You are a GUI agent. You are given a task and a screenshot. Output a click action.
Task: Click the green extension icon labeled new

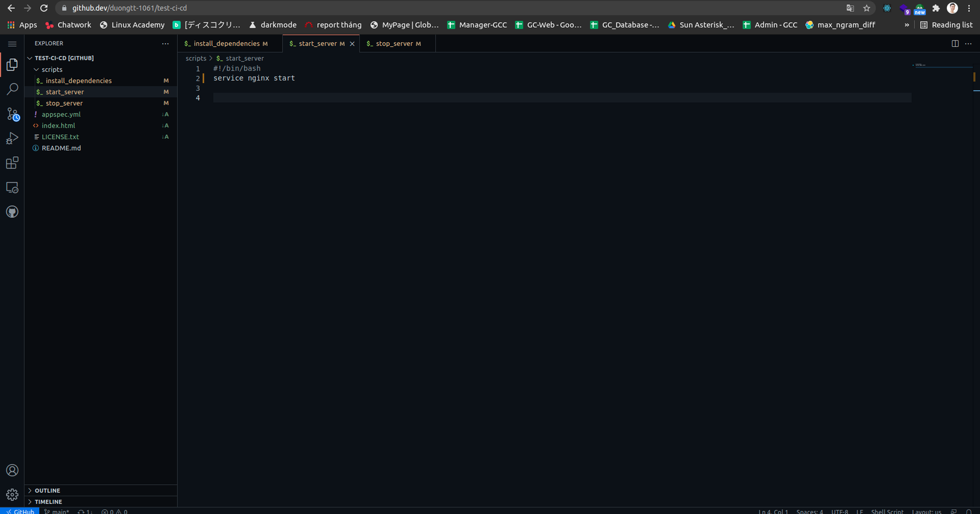tap(919, 9)
